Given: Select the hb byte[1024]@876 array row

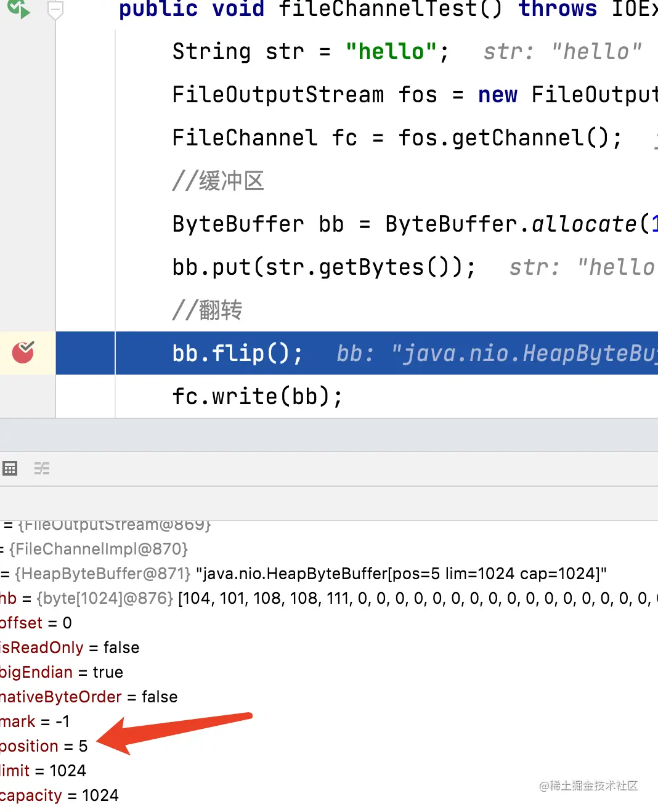Looking at the screenshot, I should coord(329,598).
